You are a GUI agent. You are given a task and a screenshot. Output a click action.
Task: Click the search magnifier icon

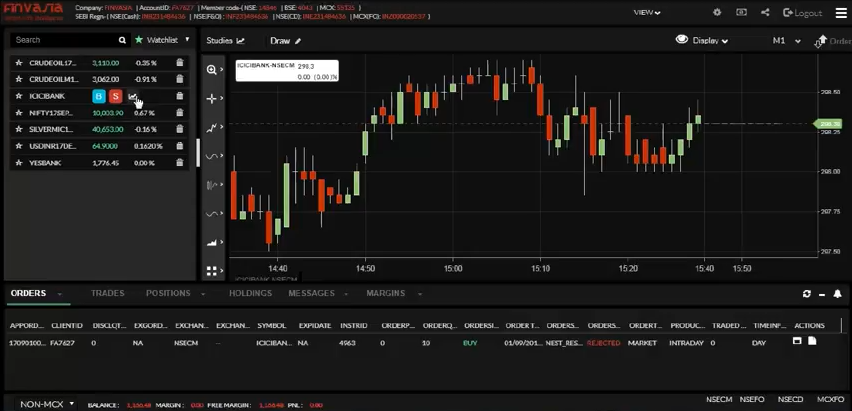click(123, 40)
